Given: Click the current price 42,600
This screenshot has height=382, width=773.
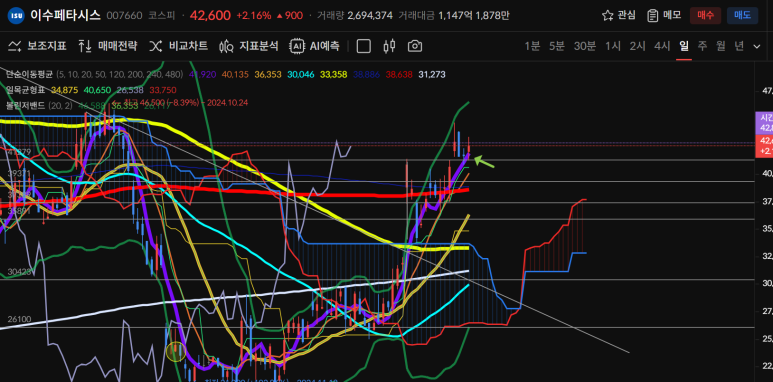Looking at the screenshot, I should [x=211, y=15].
